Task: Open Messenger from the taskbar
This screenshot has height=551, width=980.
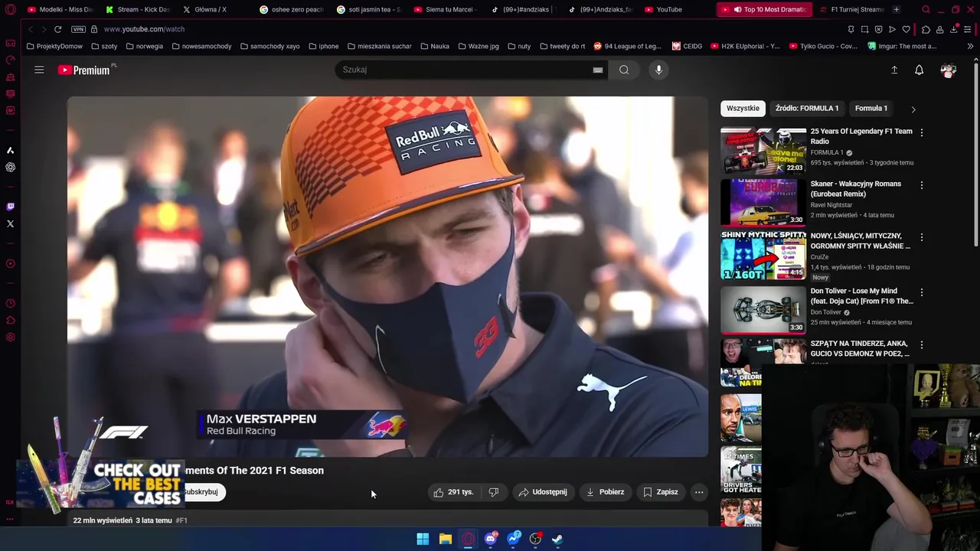Action: pos(513,539)
